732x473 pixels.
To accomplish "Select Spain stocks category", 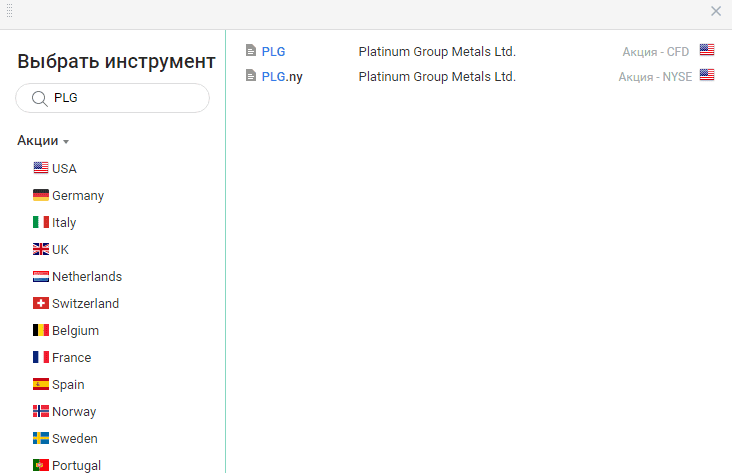I will 68,385.
